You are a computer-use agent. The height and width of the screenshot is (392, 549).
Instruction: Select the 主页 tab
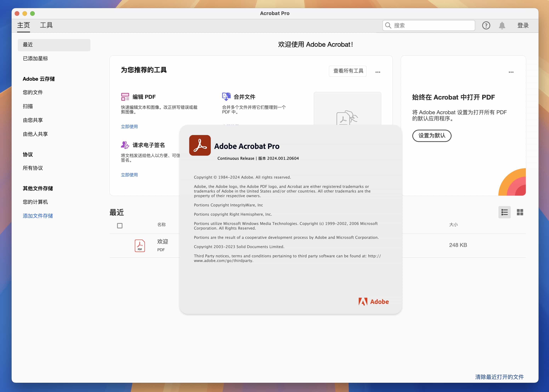coord(23,25)
